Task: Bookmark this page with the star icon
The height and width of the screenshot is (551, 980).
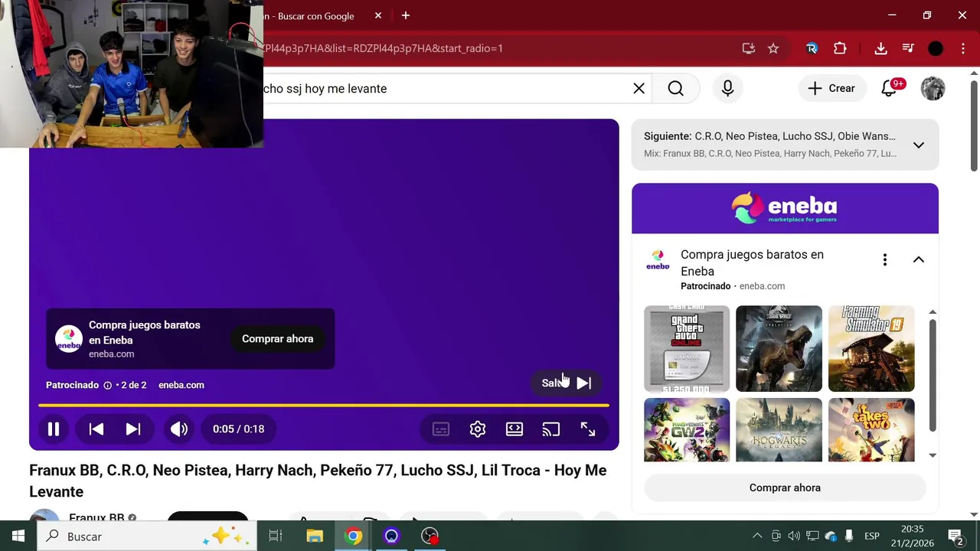Action: tap(773, 48)
